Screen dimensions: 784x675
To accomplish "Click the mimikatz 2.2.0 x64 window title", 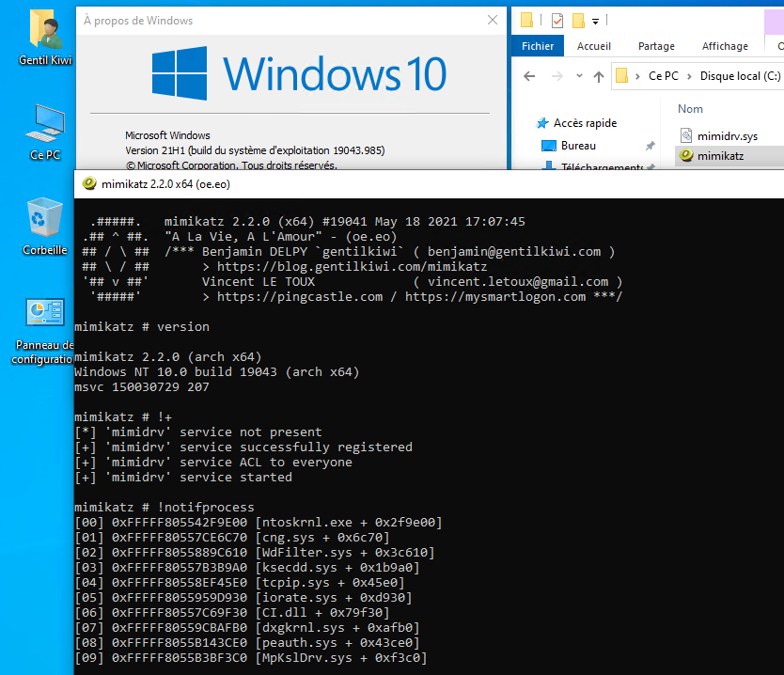I will point(165,184).
